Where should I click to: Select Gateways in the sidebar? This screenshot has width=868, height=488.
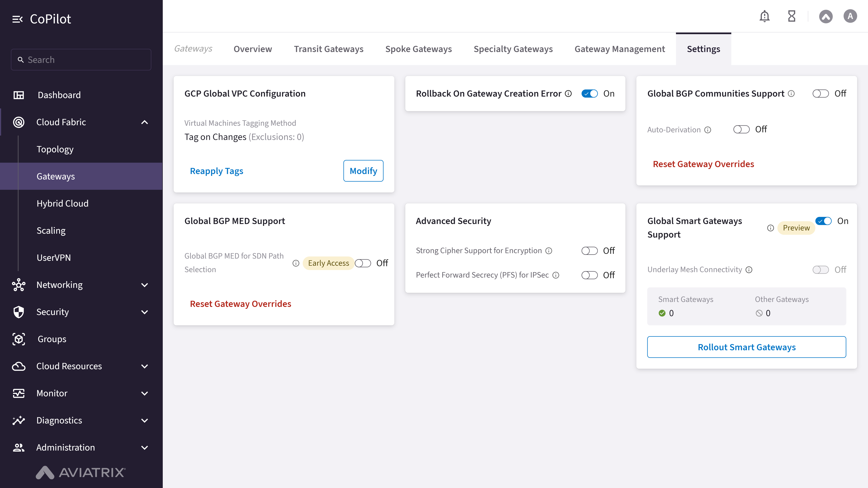tap(81, 176)
